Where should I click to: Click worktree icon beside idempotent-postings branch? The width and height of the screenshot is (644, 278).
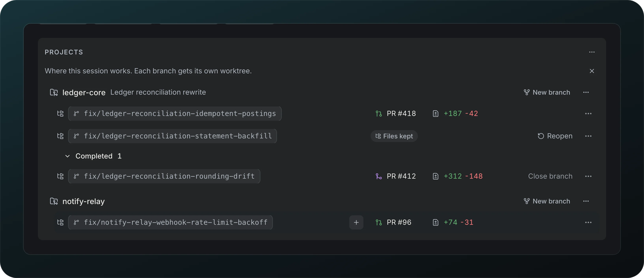60,114
